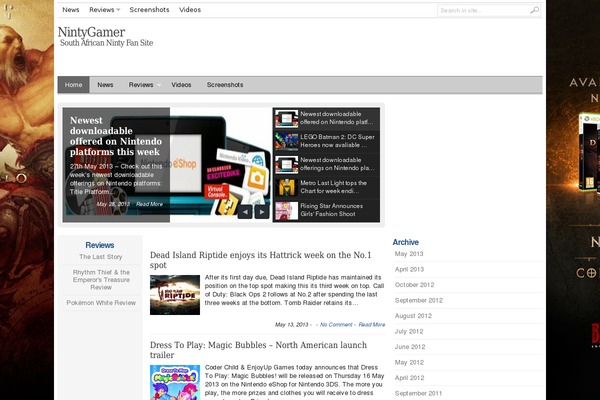This screenshot has width=600, height=400.
Task: Select News in the gray navbar
Action: click(105, 85)
